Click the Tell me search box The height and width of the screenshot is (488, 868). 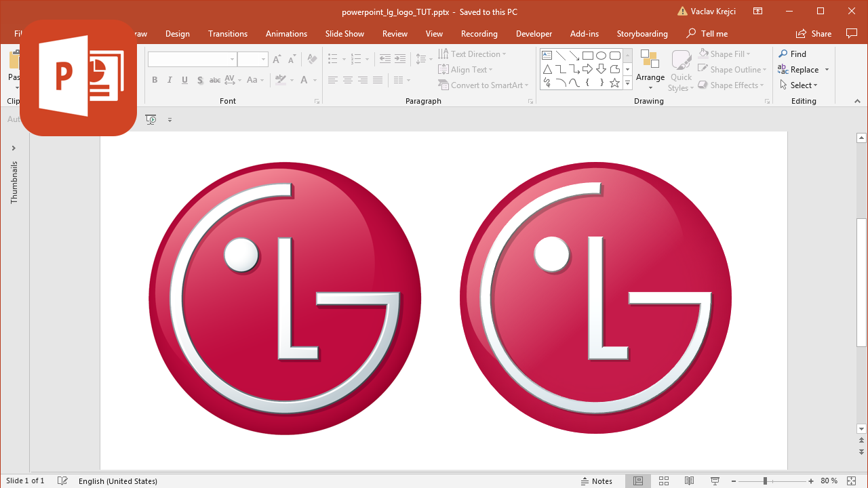tap(707, 34)
